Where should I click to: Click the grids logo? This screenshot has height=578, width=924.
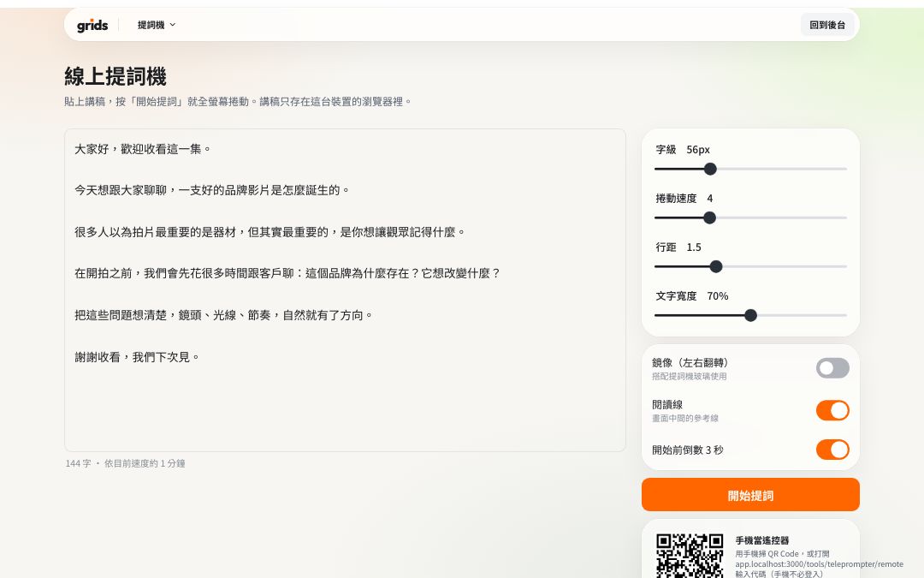92,25
